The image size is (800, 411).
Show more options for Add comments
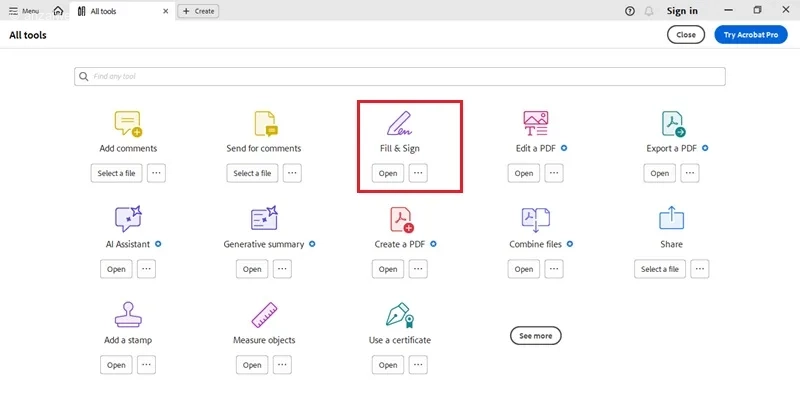[156, 173]
